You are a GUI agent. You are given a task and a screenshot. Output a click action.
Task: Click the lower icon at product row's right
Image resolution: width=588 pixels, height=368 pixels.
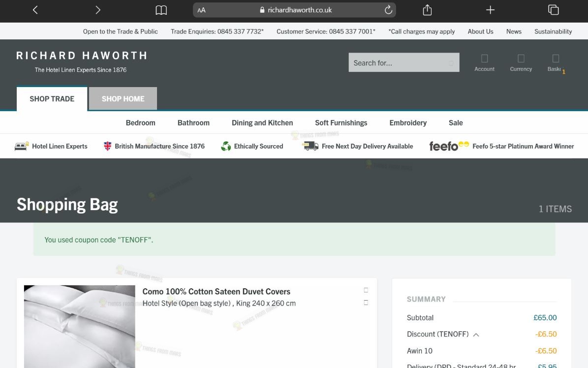click(366, 303)
